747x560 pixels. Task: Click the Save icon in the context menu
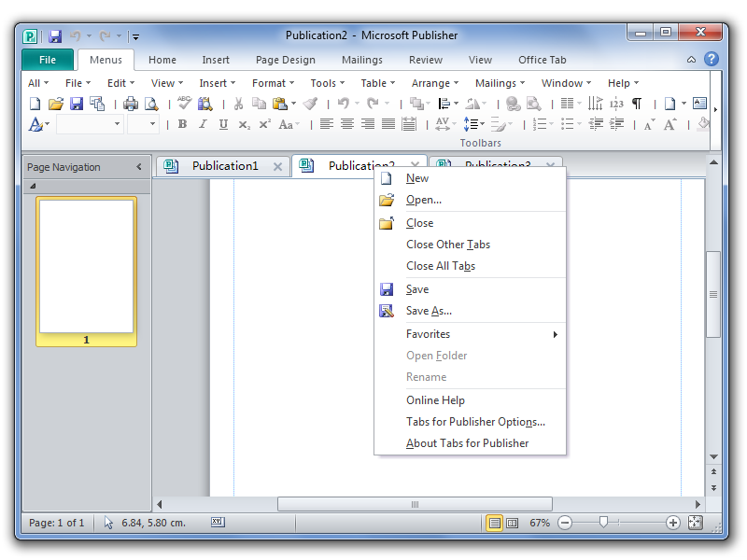click(387, 289)
